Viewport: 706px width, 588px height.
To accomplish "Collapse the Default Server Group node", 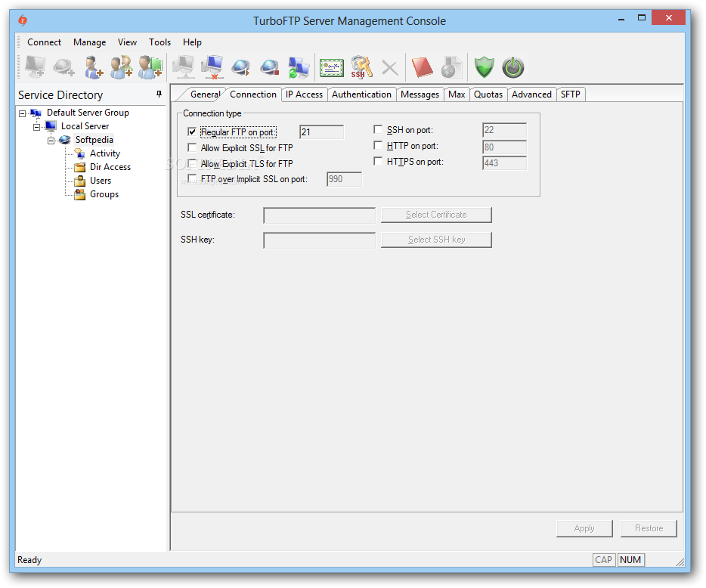I will coord(23,113).
